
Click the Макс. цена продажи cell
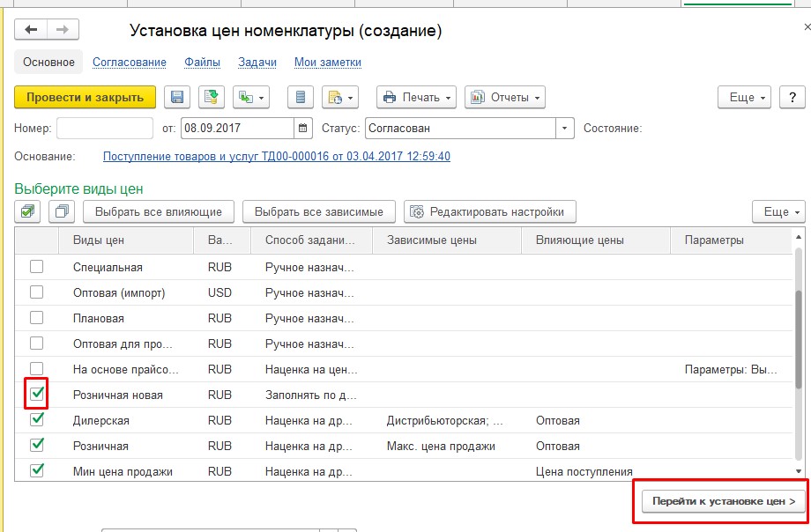(x=441, y=446)
